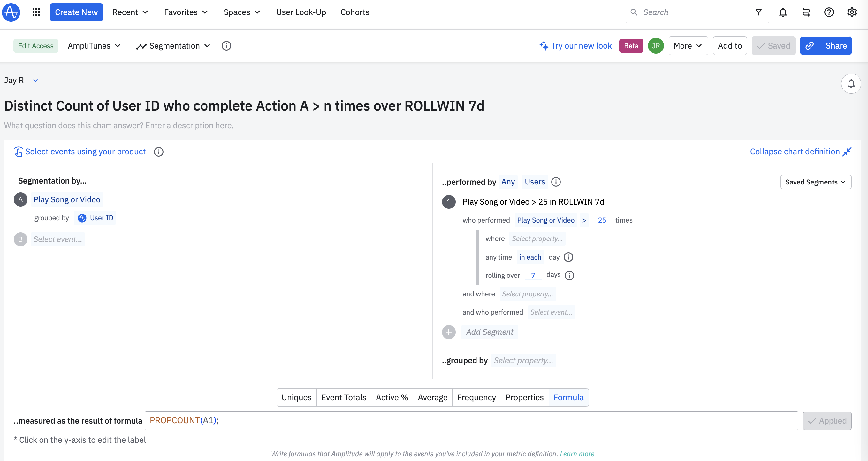Open the settings gear icon
Image resolution: width=868 pixels, height=461 pixels.
click(851, 12)
